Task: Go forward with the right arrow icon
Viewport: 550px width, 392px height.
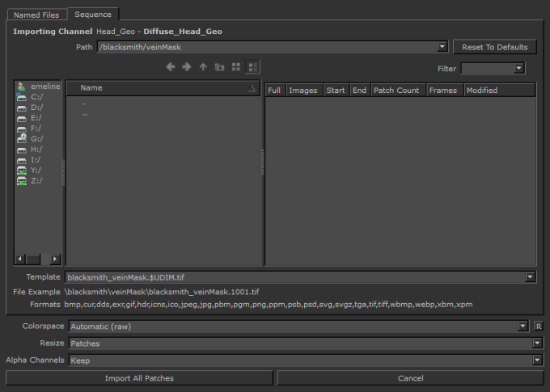Action: [187, 67]
